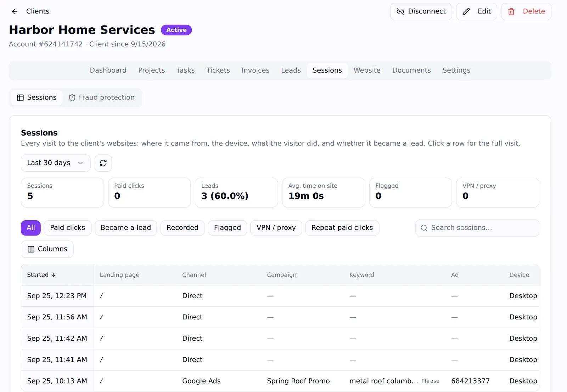Click the back arrow next to Clients
Screen dimensions: 567x392
[14, 11]
